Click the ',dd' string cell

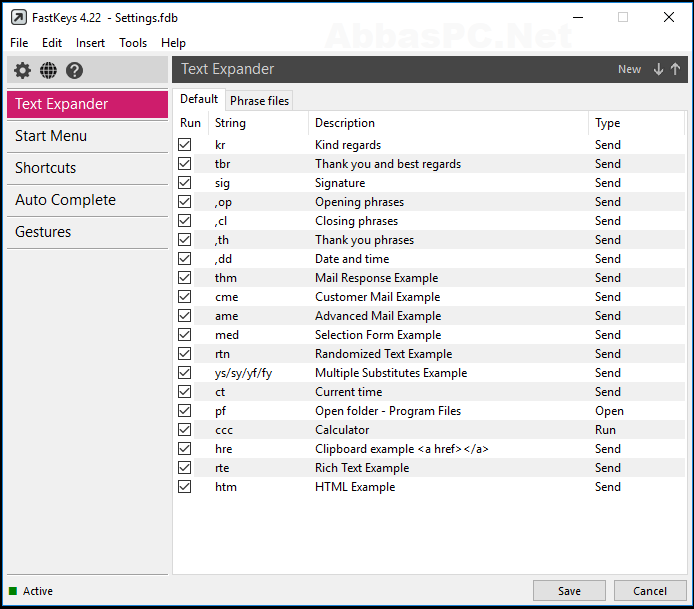click(224, 259)
